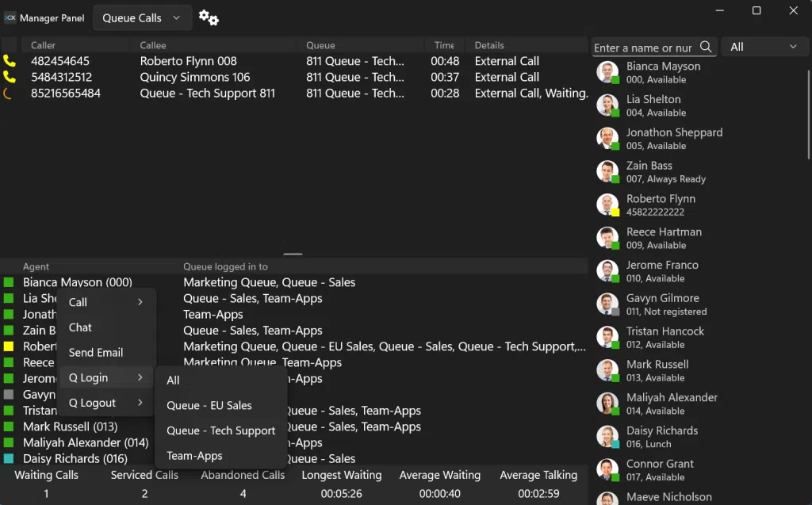The width and height of the screenshot is (812, 505).
Task: Select Chat from context menu
Action: point(81,327)
